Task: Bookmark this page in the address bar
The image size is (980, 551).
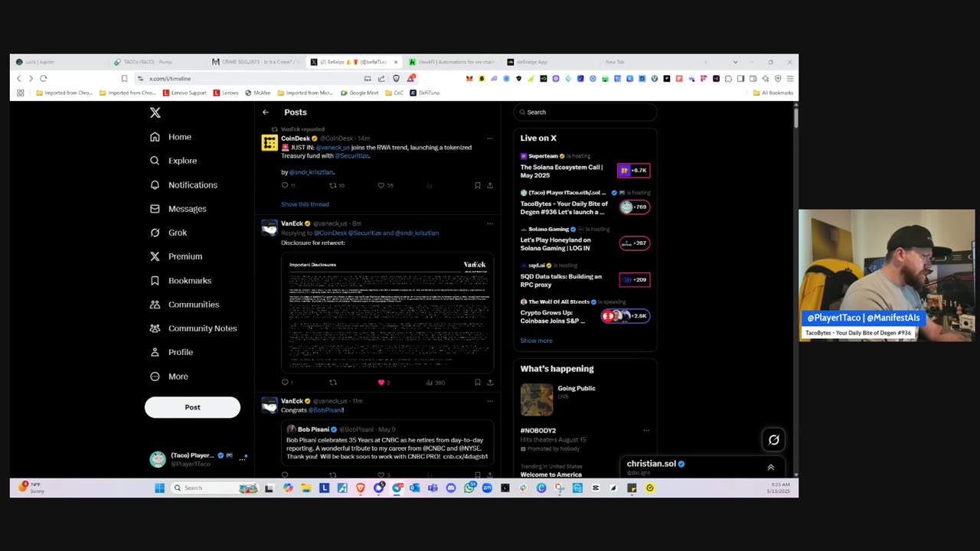Action: 124,79
